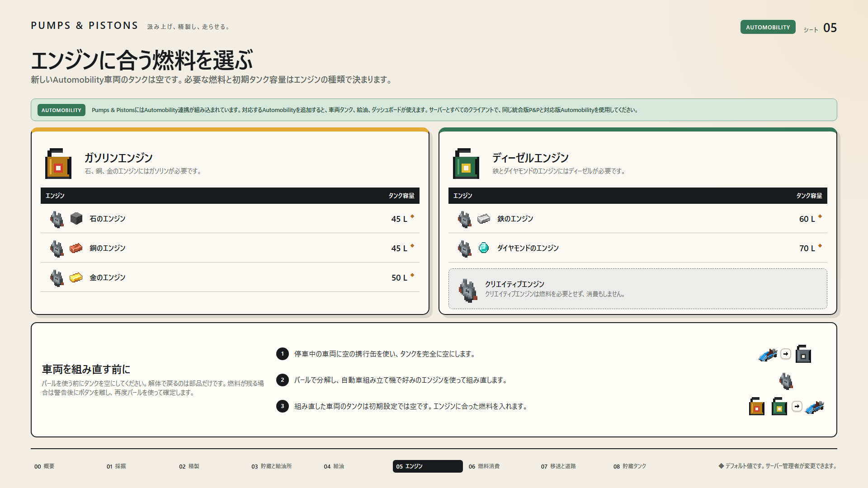Click the AUTOMOBILITY tag in the green notice
The height and width of the screenshot is (488, 868).
(61, 110)
